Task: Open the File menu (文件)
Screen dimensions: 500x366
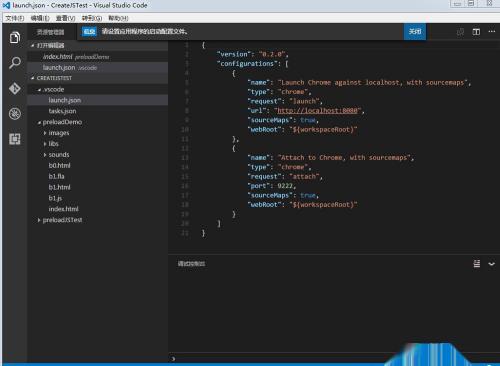Action: [x=15, y=18]
